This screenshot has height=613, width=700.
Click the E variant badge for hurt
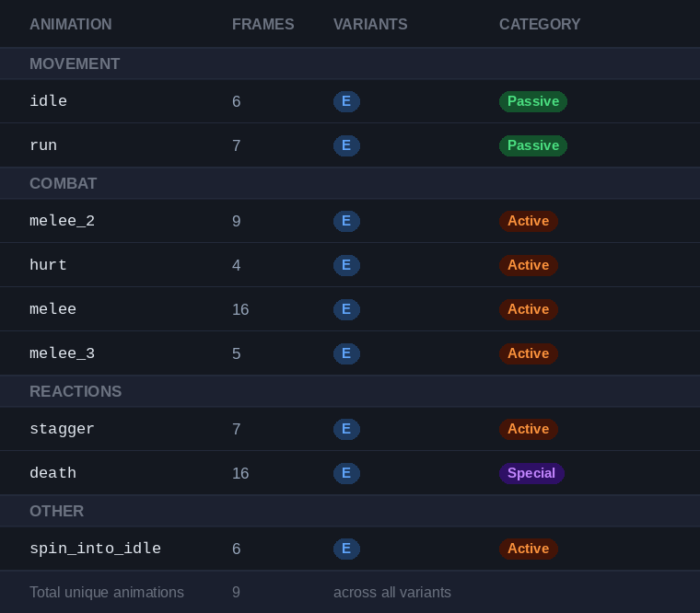[x=346, y=265]
